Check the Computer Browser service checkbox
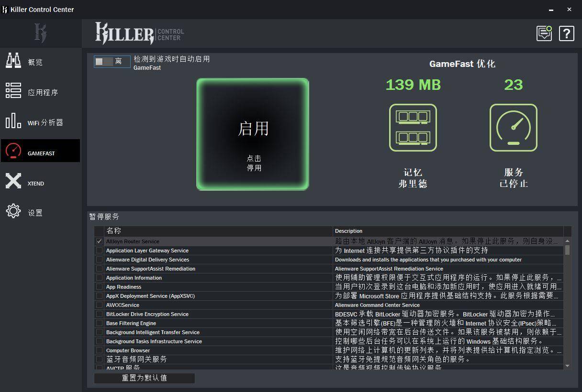Screen dimensions: 582x392 [99, 350]
